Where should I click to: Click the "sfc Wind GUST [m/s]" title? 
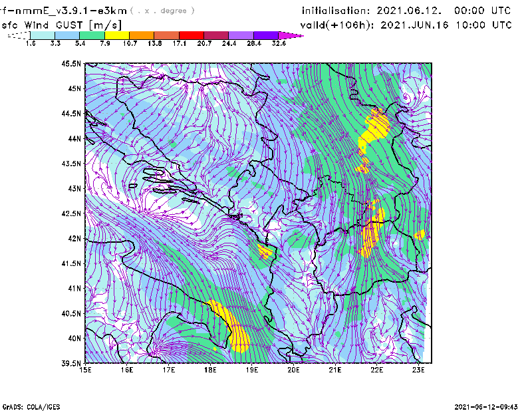[61, 25]
